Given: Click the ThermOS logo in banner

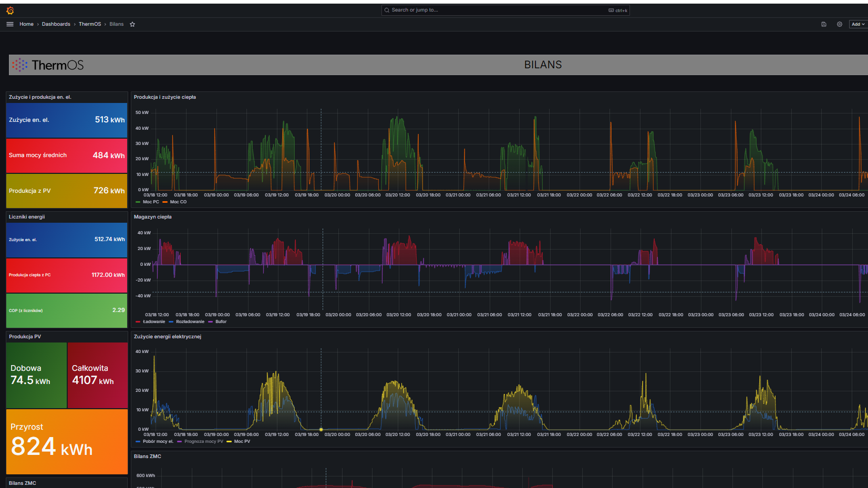Looking at the screenshot, I should pos(48,65).
